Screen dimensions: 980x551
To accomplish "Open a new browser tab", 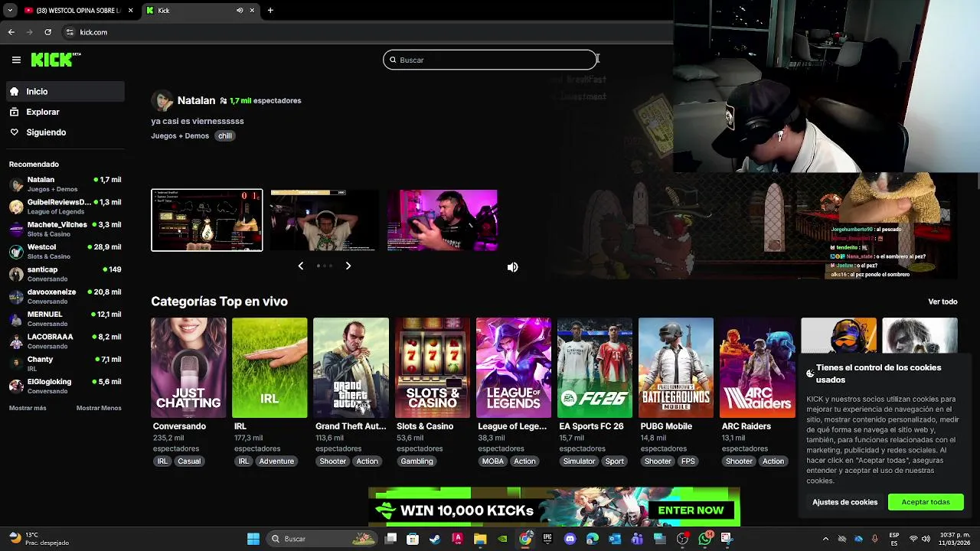I will [x=270, y=11].
